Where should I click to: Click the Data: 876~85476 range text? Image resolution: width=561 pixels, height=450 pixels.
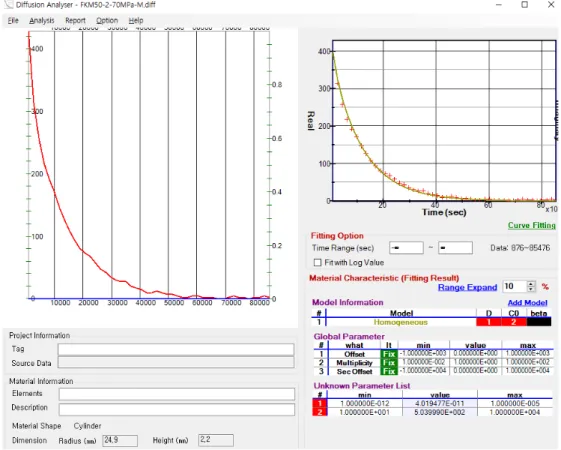(x=520, y=248)
